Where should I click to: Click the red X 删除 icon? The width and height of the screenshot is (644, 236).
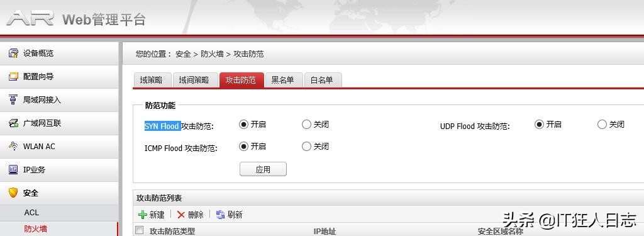[181, 214]
